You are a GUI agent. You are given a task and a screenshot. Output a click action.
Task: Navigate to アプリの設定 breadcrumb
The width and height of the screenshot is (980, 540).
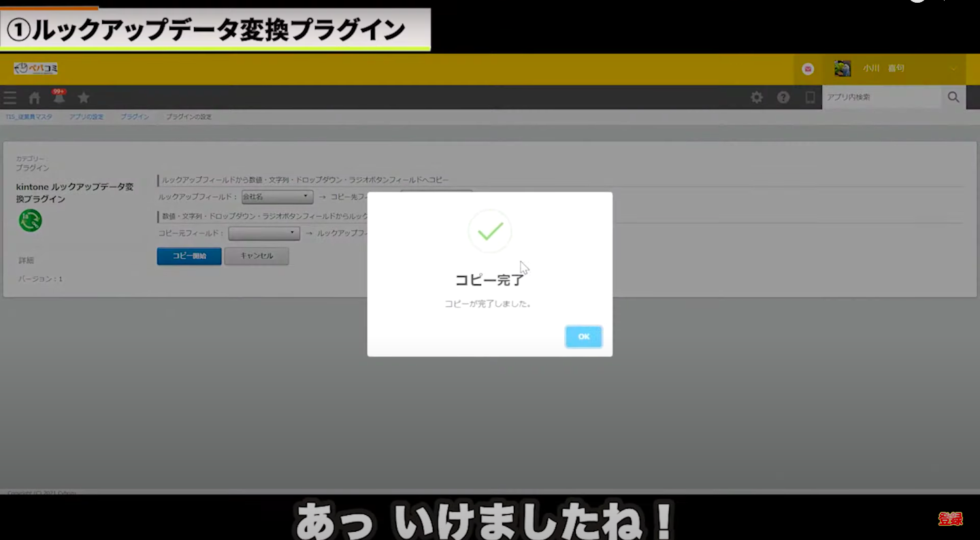click(x=86, y=117)
